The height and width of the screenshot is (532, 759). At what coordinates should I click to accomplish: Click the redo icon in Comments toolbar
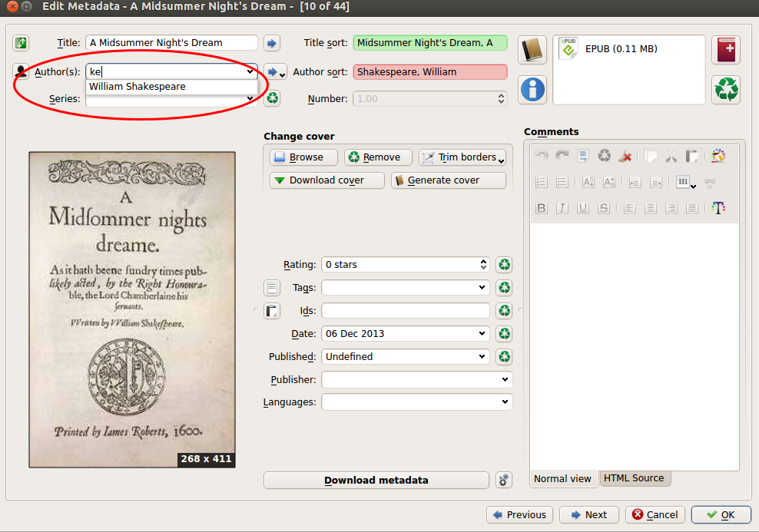point(562,156)
